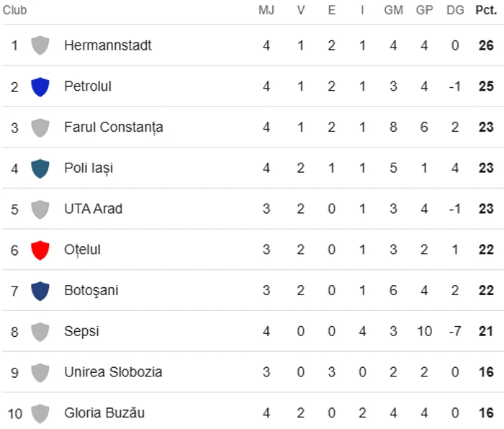Click the DG goal difference header
This screenshot has height=429, width=504.
pos(455,10)
